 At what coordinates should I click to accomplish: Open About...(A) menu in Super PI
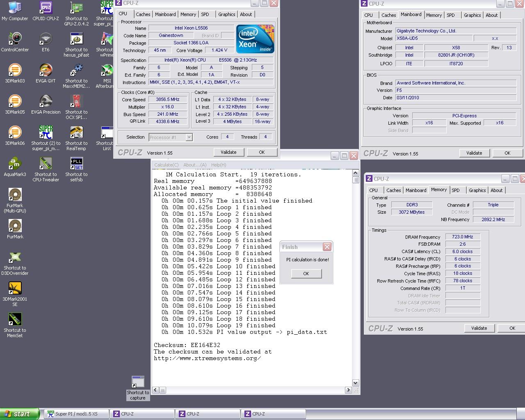point(195,165)
